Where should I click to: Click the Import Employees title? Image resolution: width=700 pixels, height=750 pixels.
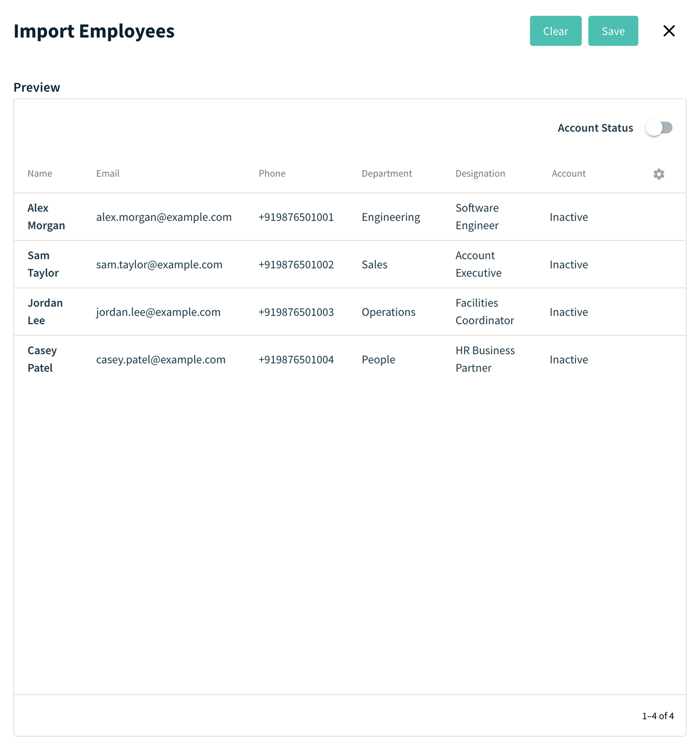94,31
